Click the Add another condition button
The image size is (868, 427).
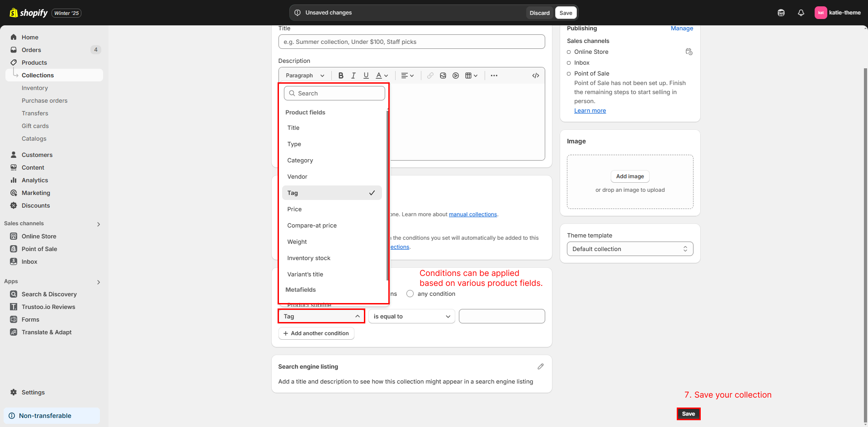point(316,333)
